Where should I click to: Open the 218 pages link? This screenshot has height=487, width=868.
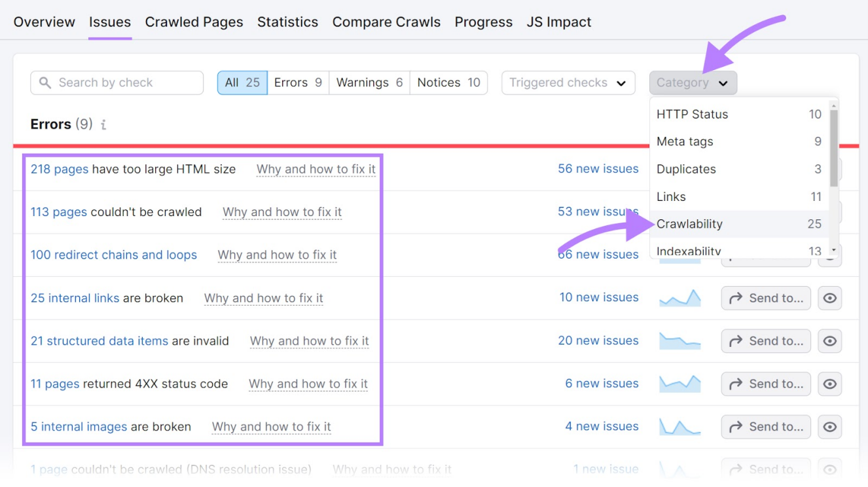[59, 169]
